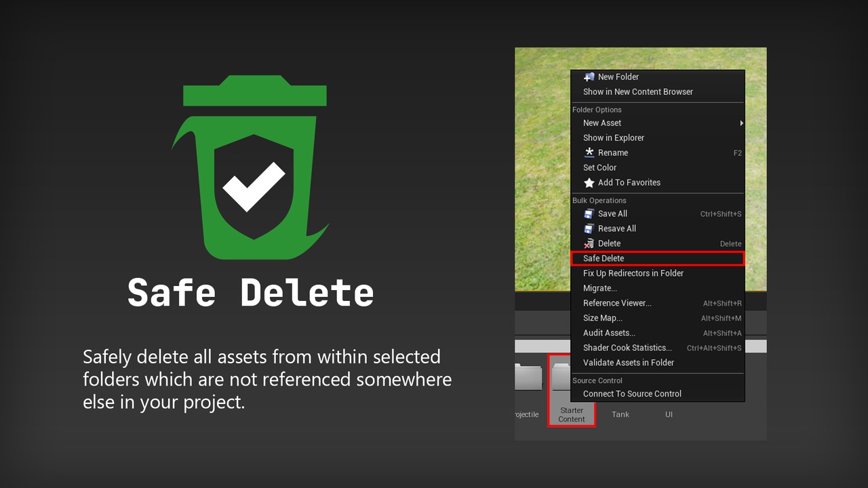Viewport: 868px width, 488px height.
Task: Select the Starter Content folder
Action: point(572,391)
